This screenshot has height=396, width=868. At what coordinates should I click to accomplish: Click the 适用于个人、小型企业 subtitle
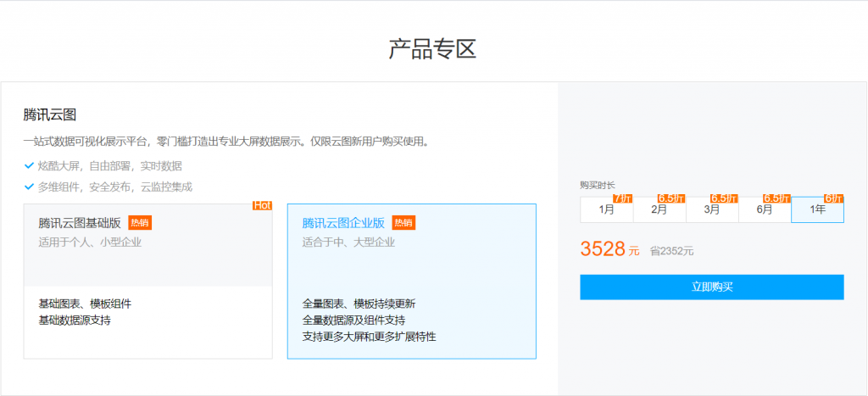[90, 242]
